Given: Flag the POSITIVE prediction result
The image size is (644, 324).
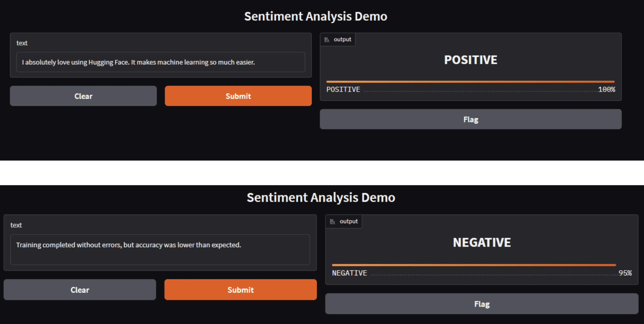Looking at the screenshot, I should pos(471,119).
